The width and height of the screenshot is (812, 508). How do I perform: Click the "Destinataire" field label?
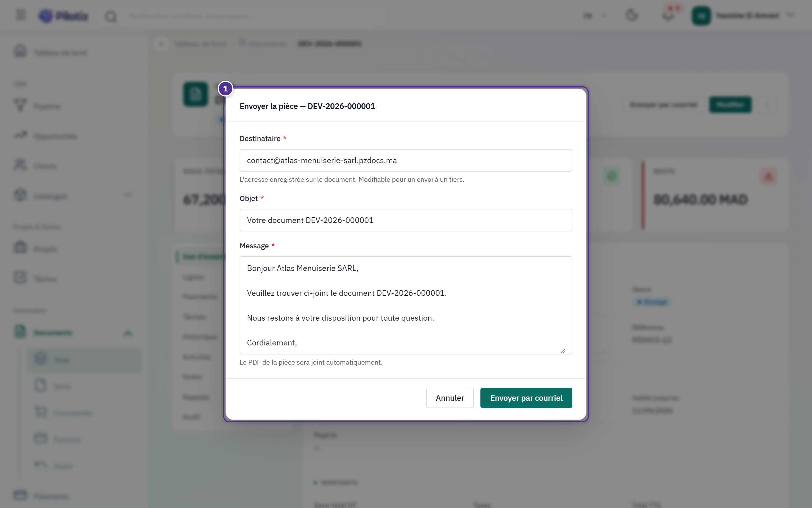coord(260,138)
